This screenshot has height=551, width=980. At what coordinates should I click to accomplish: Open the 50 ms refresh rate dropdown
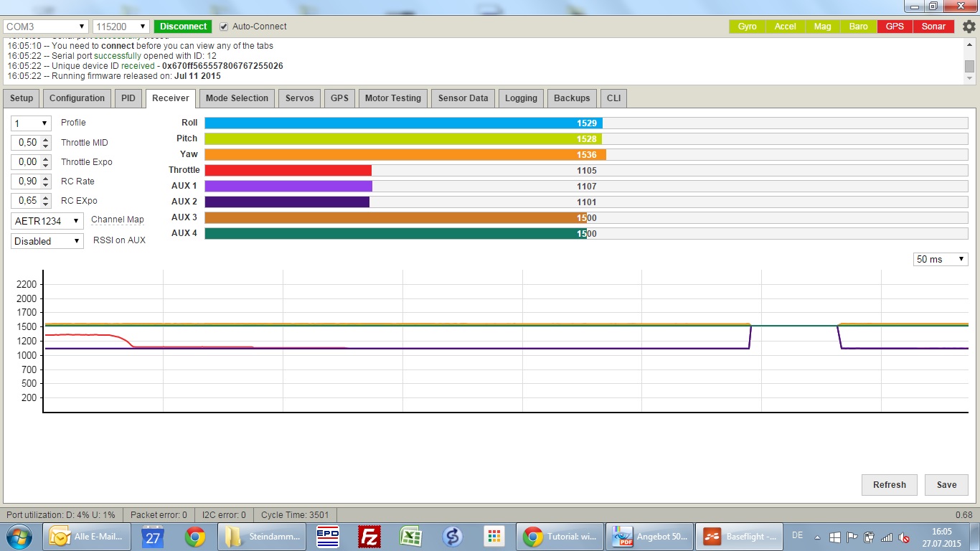click(941, 259)
